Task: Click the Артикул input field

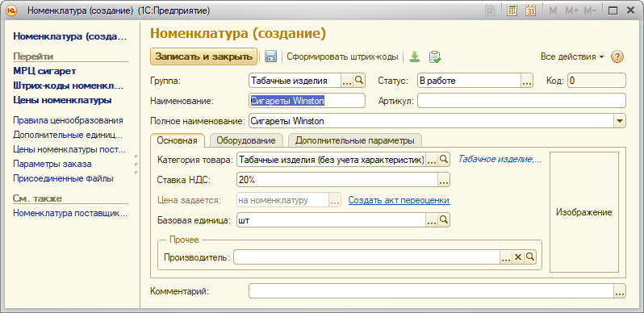Action: coord(521,101)
